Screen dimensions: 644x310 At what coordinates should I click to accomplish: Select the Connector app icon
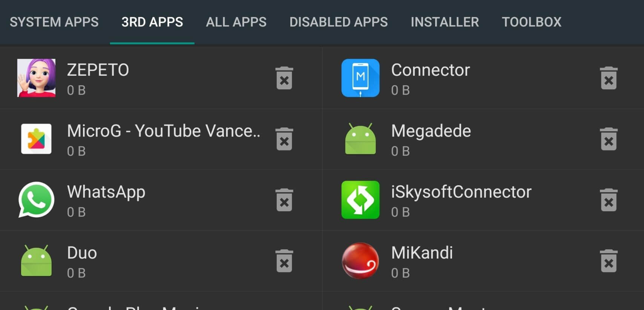360,78
